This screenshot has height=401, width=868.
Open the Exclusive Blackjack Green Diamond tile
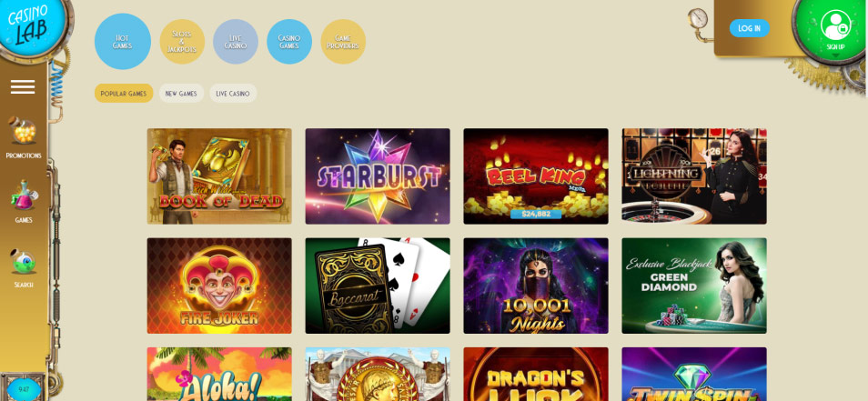pos(694,286)
